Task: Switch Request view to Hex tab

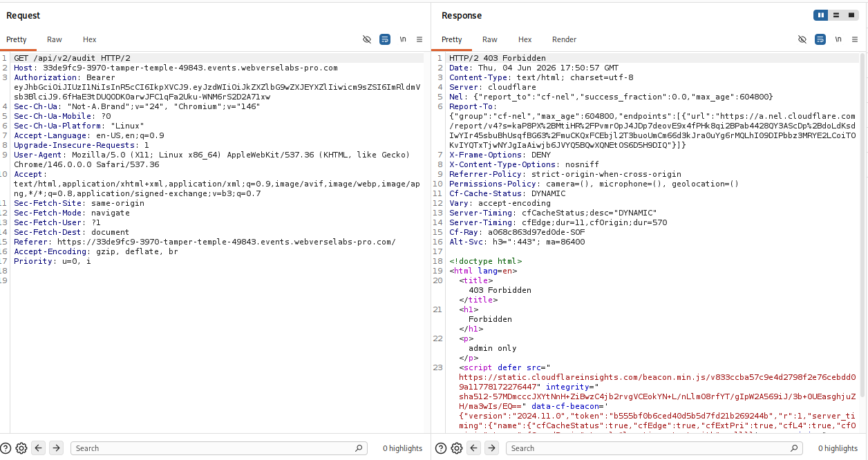Action: pos(90,39)
